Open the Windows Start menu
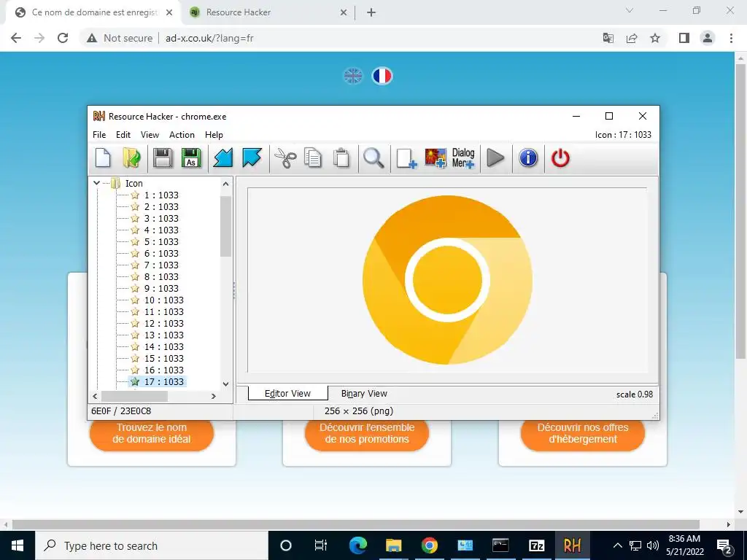The height and width of the screenshot is (560, 747). pos(18,545)
